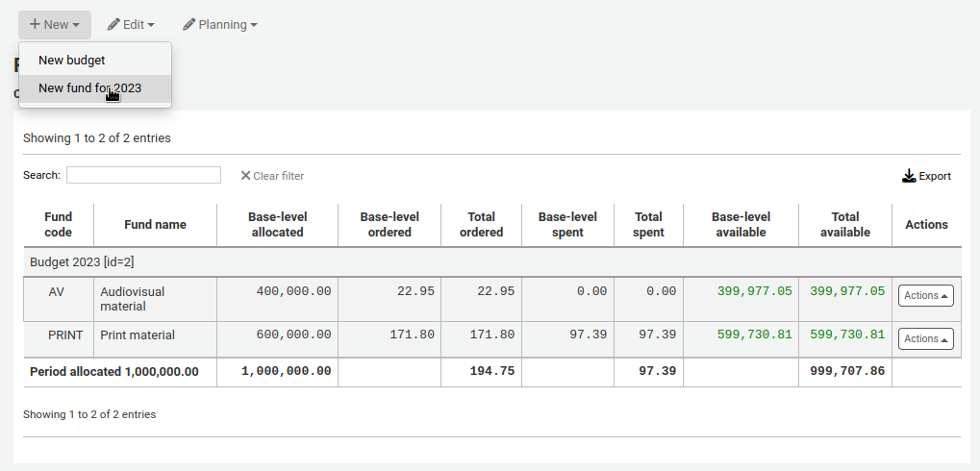
Task: Click the Export link
Action: coord(934,176)
